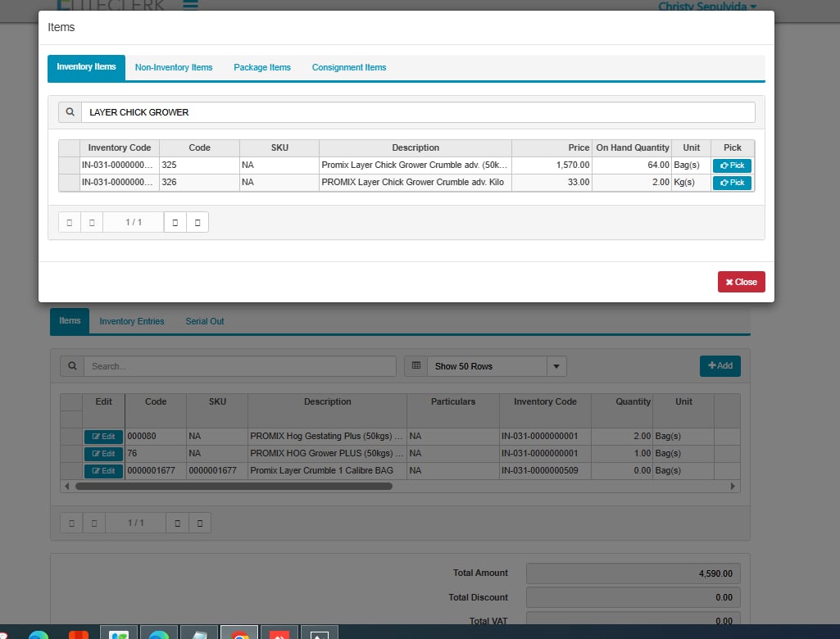Pick the PROMIX Layer Chick Grower Kilo item

[x=731, y=183]
